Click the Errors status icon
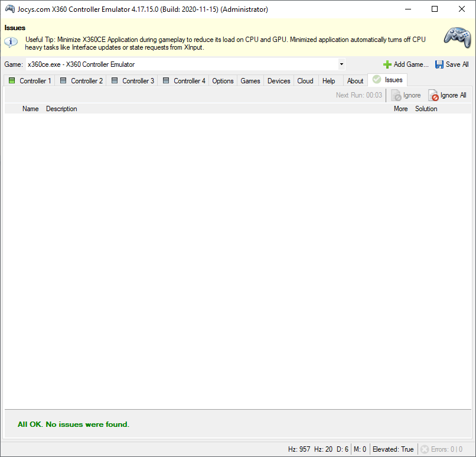Viewport: 476px width, 457px height. (425, 449)
